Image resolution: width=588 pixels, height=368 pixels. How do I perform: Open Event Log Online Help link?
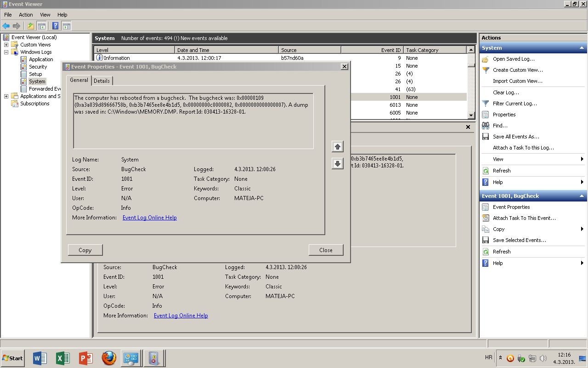(149, 218)
